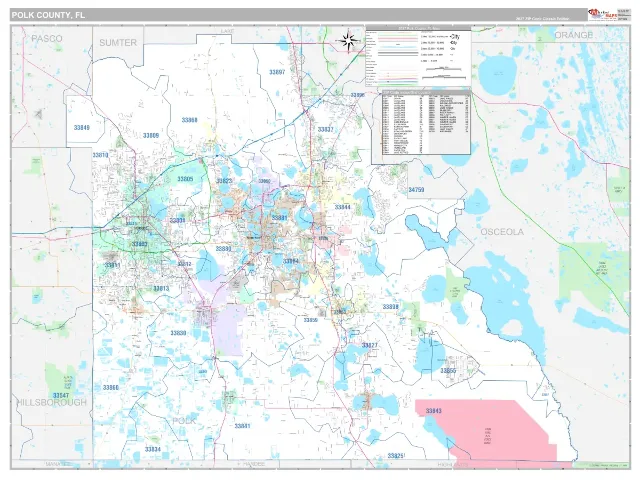The image size is (640, 480).
Task: Select ZIP code 33547
Action: 61,396
